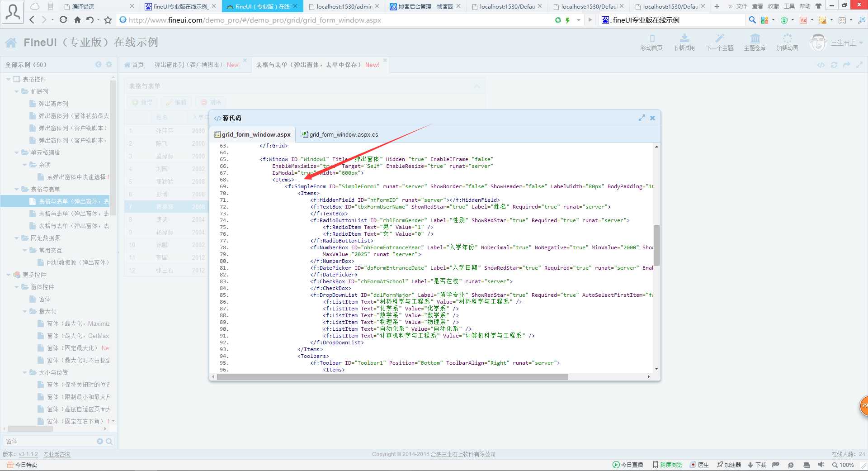Viewport: 868px width, 471px height.
Task: Click 下载试用 download trial icon
Action: pyautogui.click(x=684, y=43)
